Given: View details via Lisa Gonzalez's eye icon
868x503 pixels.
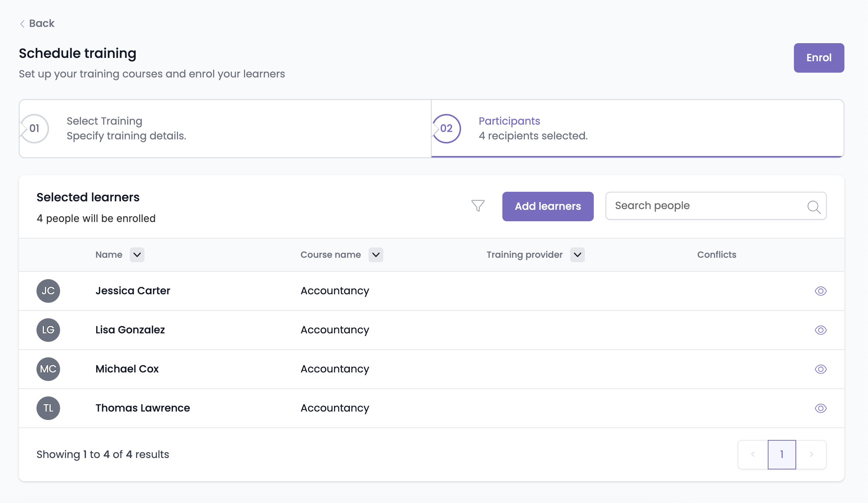Looking at the screenshot, I should 820,330.
